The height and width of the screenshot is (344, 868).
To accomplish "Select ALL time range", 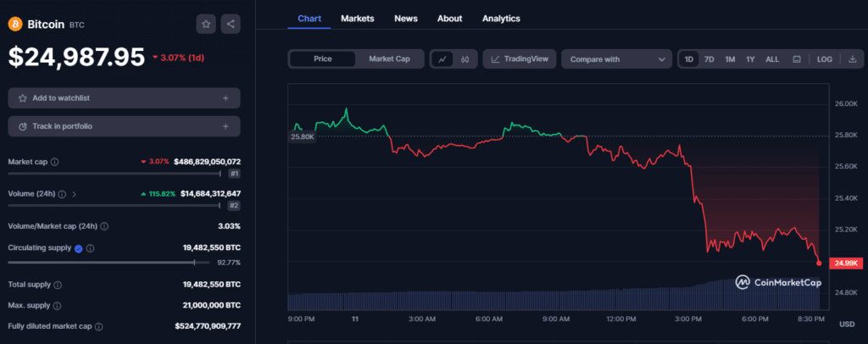I will (772, 59).
